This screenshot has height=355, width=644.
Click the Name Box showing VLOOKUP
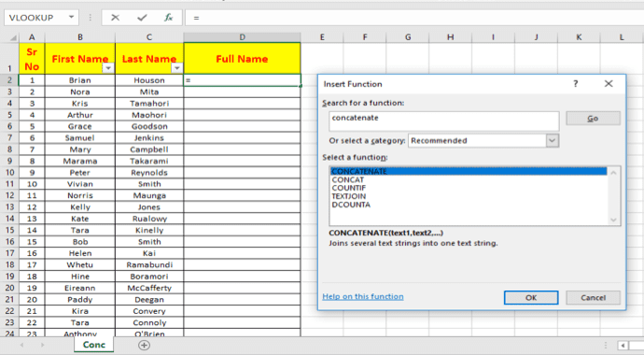pyautogui.click(x=35, y=18)
